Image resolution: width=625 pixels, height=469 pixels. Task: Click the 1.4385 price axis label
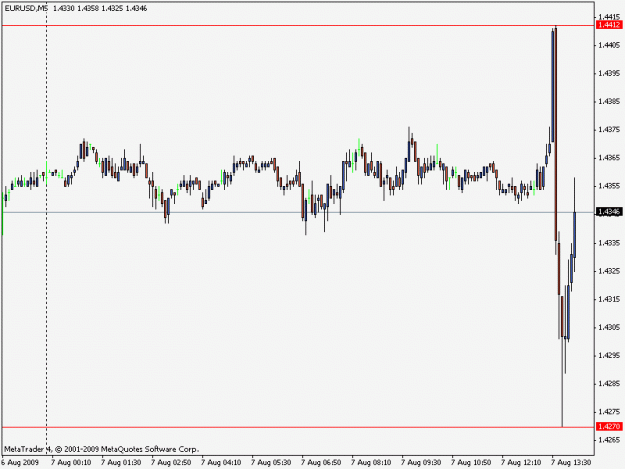pos(609,101)
